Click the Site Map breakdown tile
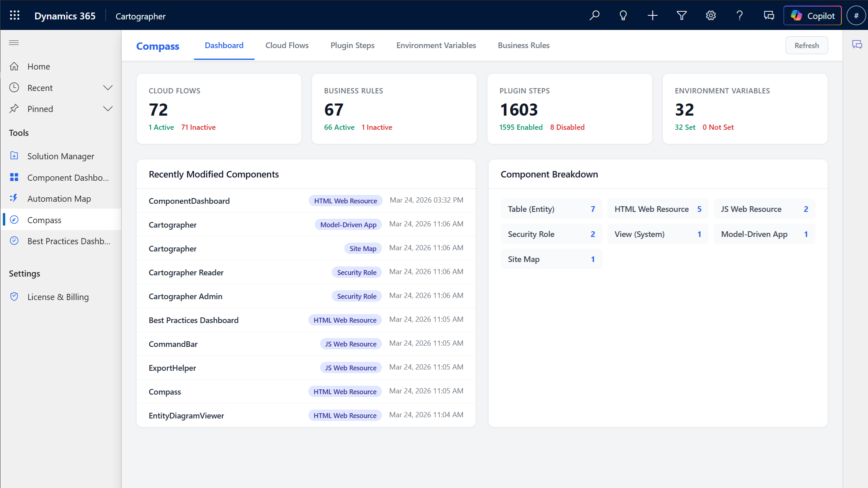The width and height of the screenshot is (868, 488). point(551,259)
